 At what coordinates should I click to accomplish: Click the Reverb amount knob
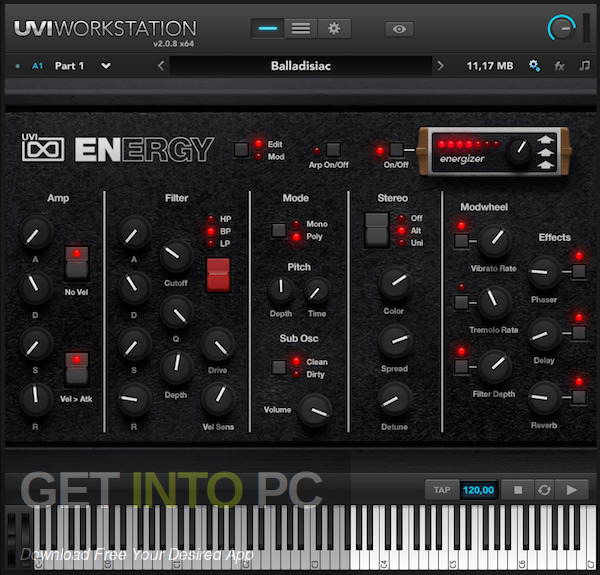tap(544, 397)
